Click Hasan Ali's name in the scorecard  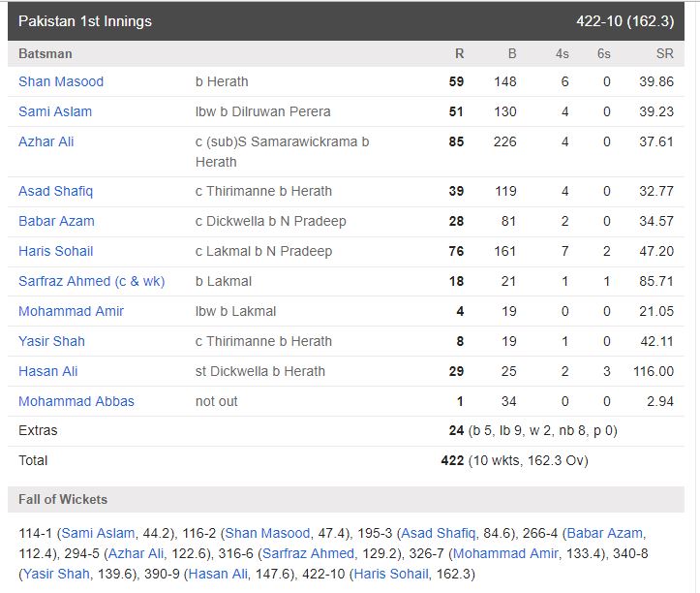click(x=48, y=371)
